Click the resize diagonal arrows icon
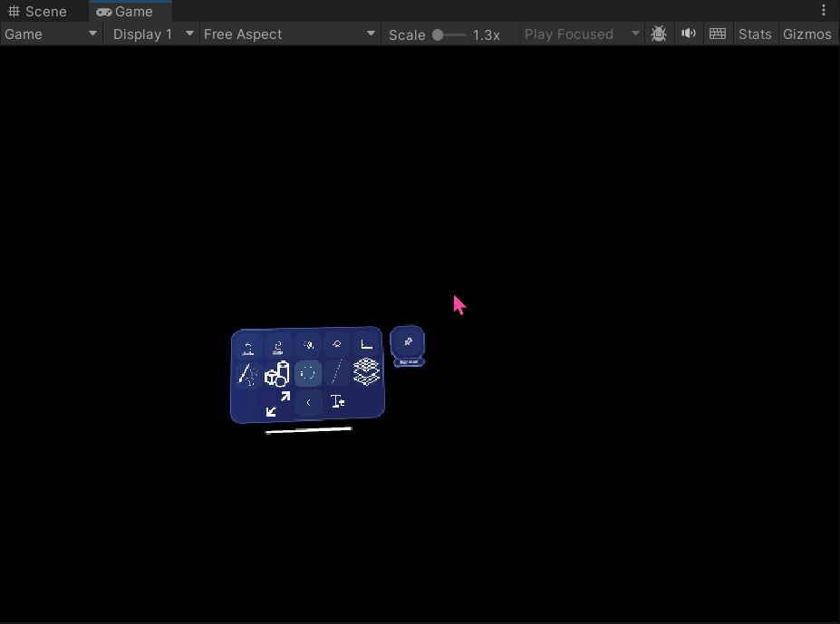This screenshot has height=624, width=840. [278, 404]
